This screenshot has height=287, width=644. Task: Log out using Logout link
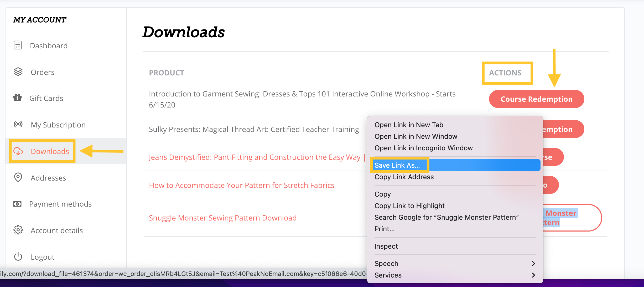(x=43, y=257)
